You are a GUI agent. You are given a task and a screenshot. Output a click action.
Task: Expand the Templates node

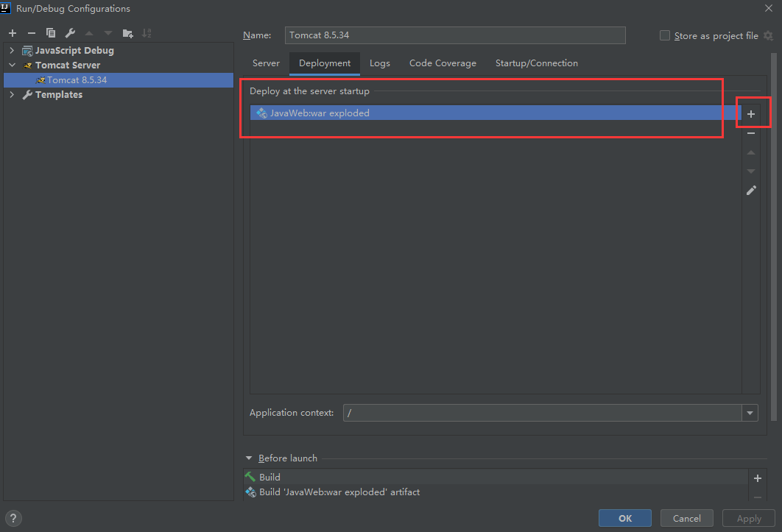pyautogui.click(x=12, y=95)
